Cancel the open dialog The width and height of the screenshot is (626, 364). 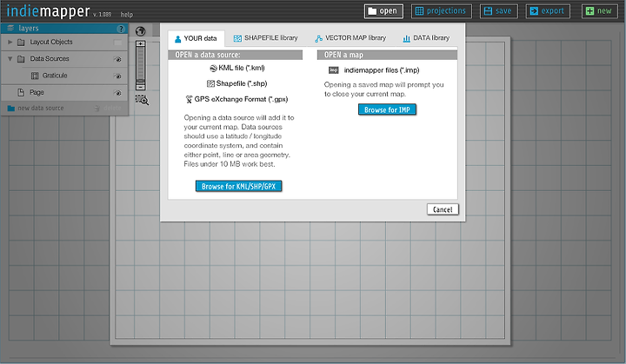pyautogui.click(x=443, y=209)
